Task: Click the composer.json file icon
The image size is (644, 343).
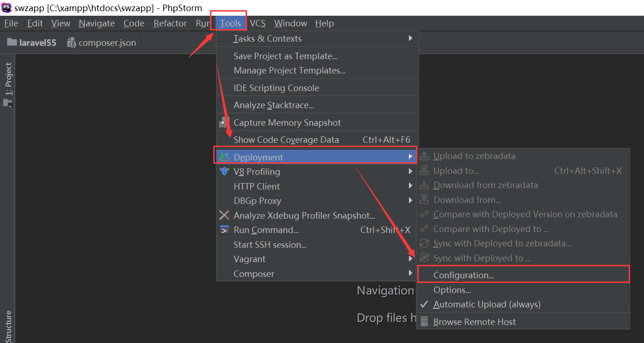Action: (72, 43)
